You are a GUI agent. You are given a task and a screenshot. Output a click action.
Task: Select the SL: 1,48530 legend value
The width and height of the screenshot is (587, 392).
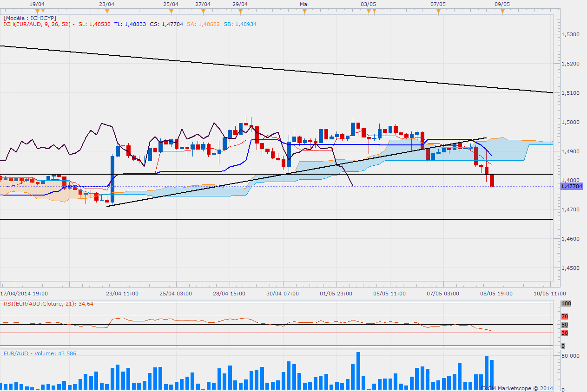(95, 24)
